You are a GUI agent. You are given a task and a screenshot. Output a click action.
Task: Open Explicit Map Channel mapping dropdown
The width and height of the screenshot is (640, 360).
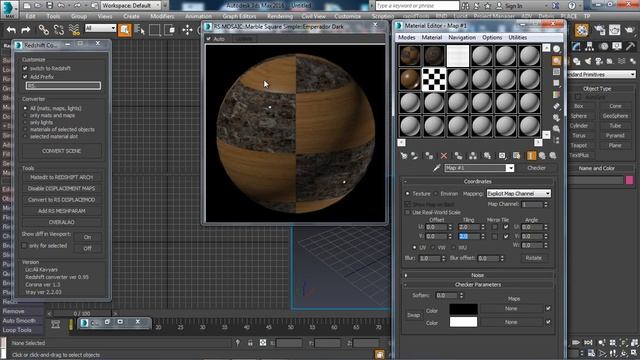point(519,193)
